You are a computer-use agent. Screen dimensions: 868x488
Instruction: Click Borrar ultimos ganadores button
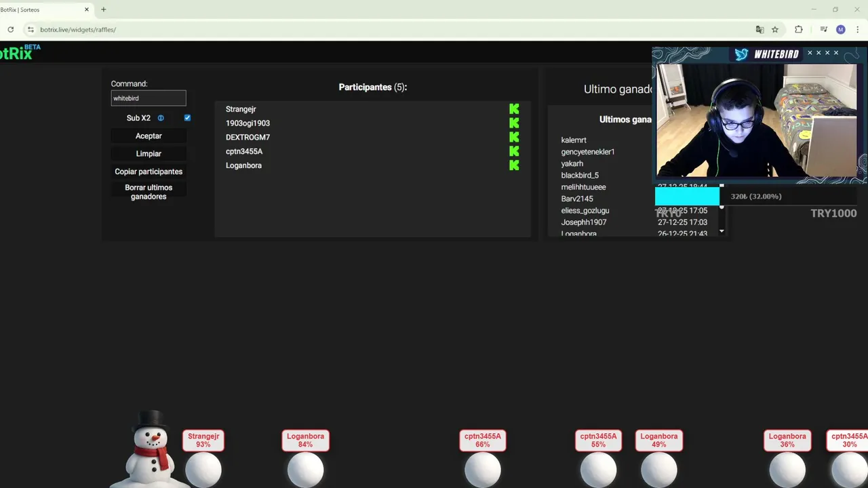(x=149, y=192)
